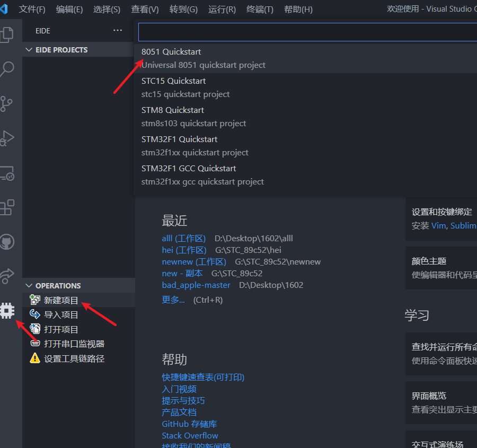Select the 8051 Quickstart template
The height and width of the screenshot is (448, 477).
[305, 58]
